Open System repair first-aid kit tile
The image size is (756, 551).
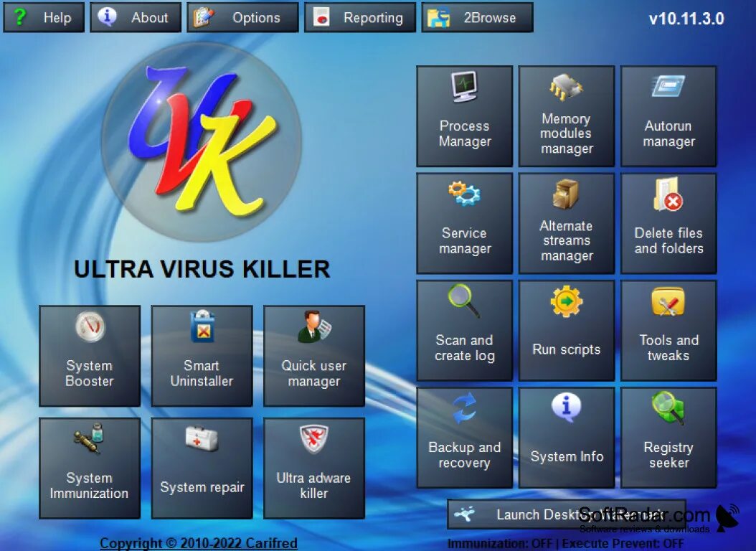[202, 468]
